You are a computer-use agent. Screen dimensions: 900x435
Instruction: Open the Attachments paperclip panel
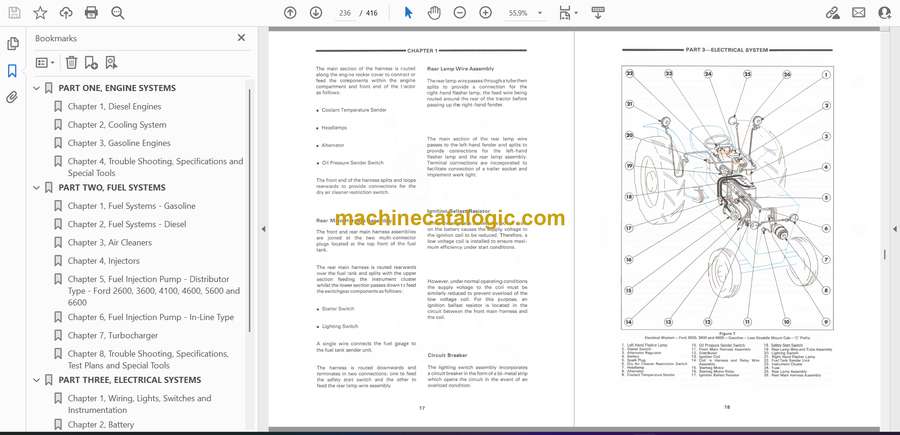12,98
